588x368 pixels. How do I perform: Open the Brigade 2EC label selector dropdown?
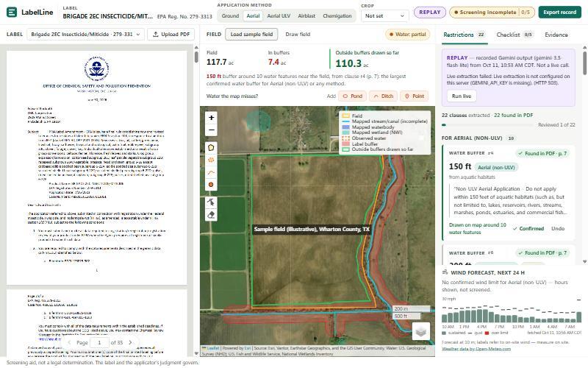85,34
